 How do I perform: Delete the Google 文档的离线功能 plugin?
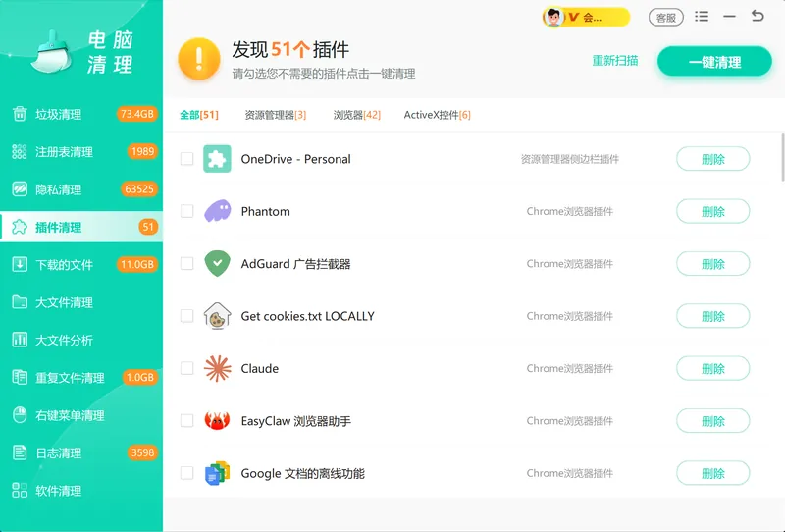pos(713,473)
